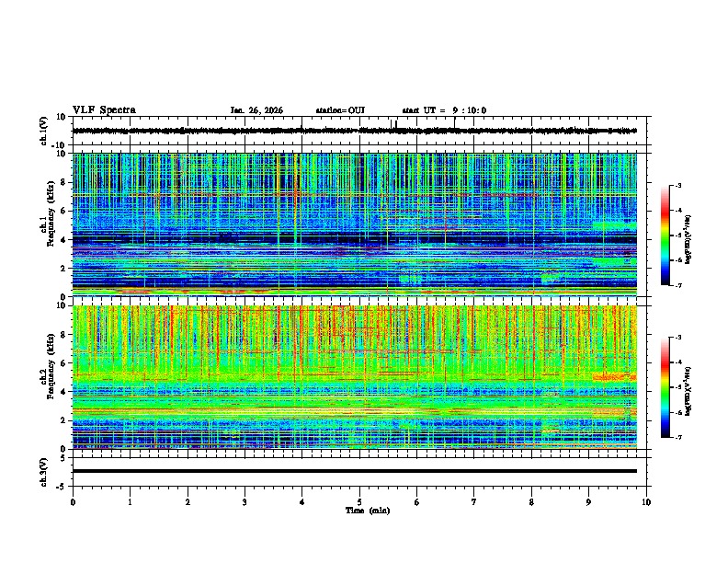Click time-axis tick label "6"
This screenshot has width=728, height=563.
point(417,502)
